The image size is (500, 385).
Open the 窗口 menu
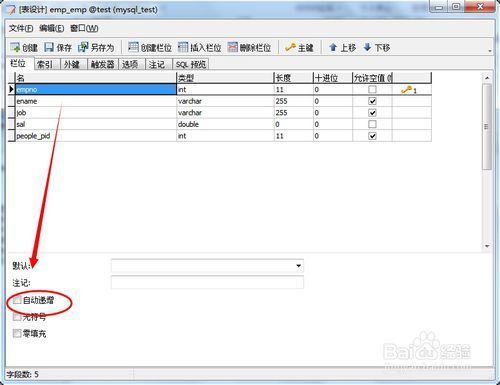coord(84,28)
